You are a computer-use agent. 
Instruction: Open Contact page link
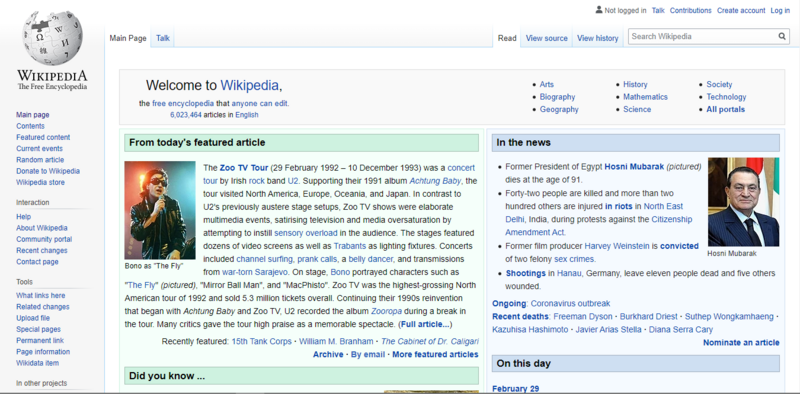click(x=37, y=261)
